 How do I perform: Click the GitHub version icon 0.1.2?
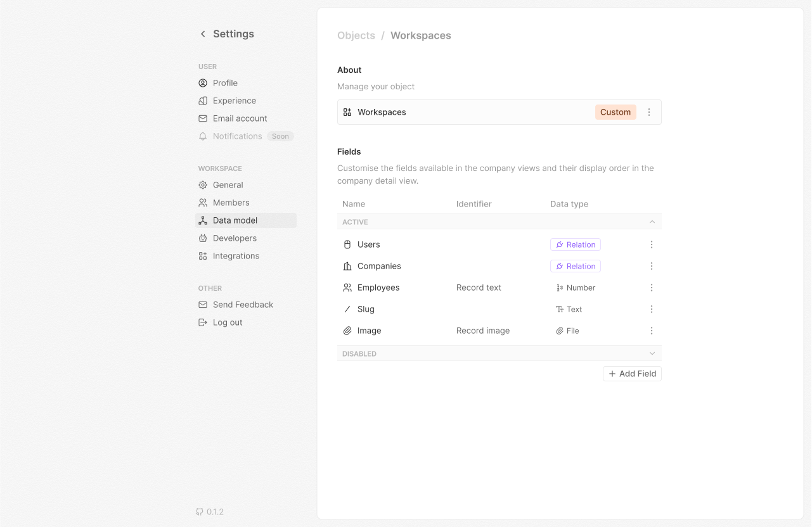tap(200, 512)
